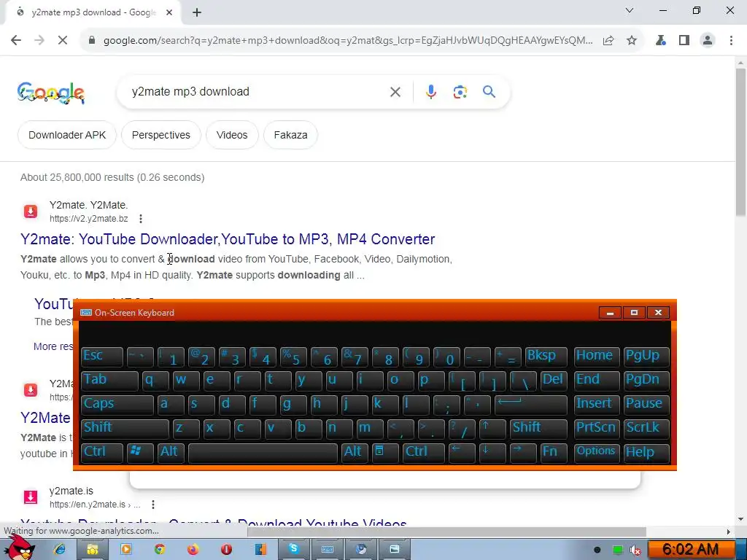Image resolution: width=747 pixels, height=560 pixels.
Task: Click the horizontal scrollbar right arrow
Action: [x=729, y=532]
